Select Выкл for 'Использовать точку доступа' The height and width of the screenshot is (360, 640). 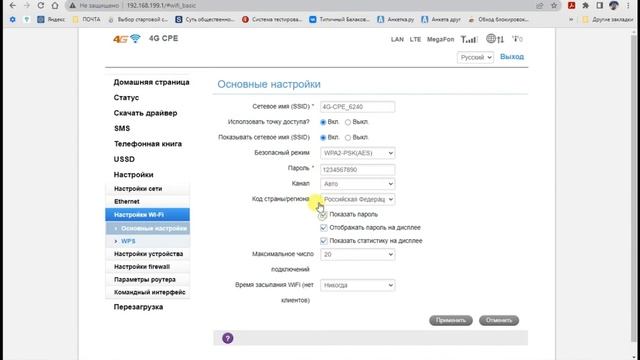click(348, 122)
